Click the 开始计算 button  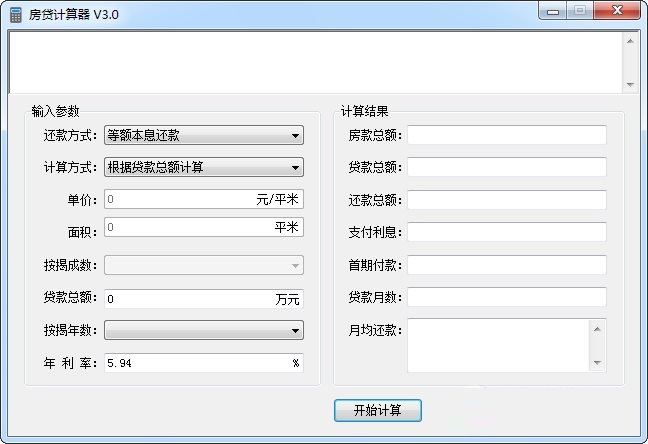[x=378, y=410]
